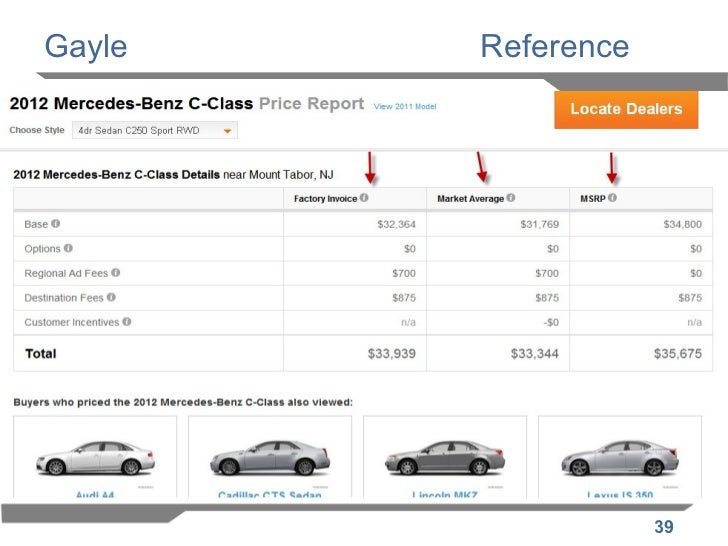Click the info icon beside Destination Fees
This screenshot has width=728, height=546.
click(111, 297)
